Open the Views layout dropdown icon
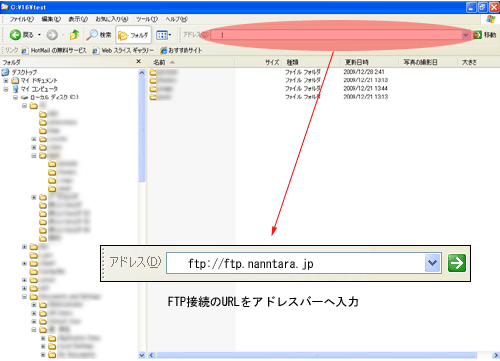 164,35
